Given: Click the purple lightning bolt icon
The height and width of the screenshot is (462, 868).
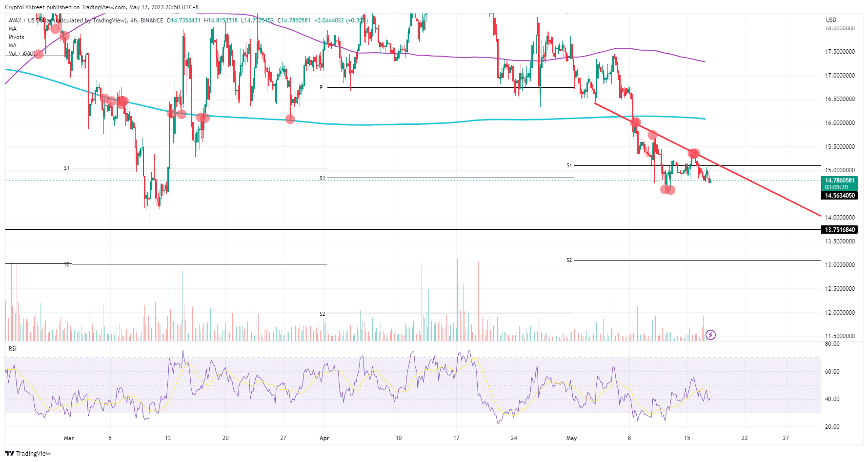Looking at the screenshot, I should click(x=711, y=335).
